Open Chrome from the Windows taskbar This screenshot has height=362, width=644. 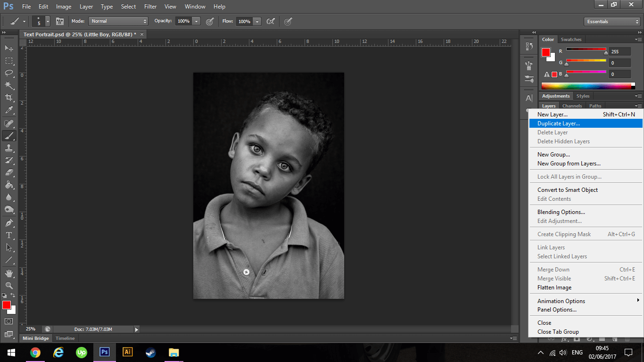point(35,352)
